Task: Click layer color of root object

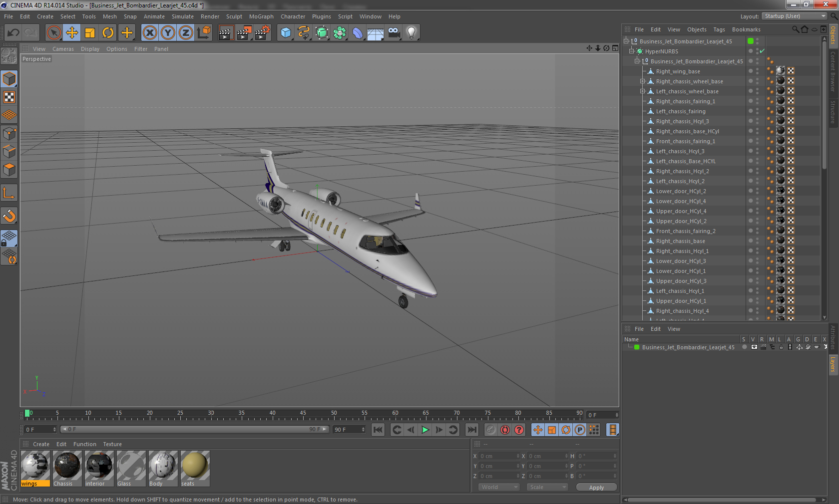Action: (751, 41)
